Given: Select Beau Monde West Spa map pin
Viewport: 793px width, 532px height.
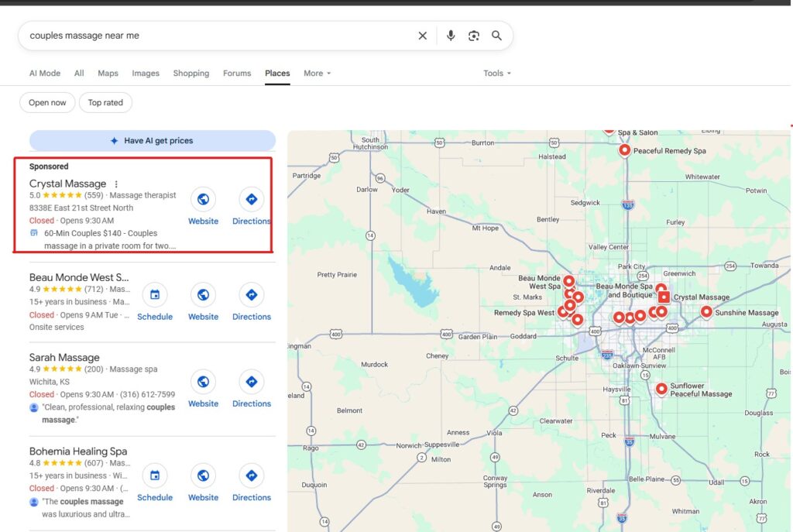Looking at the screenshot, I should pos(569,280).
